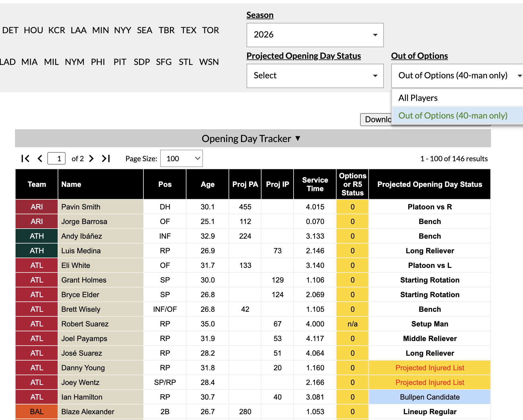Jump to last page of results

tap(106, 158)
